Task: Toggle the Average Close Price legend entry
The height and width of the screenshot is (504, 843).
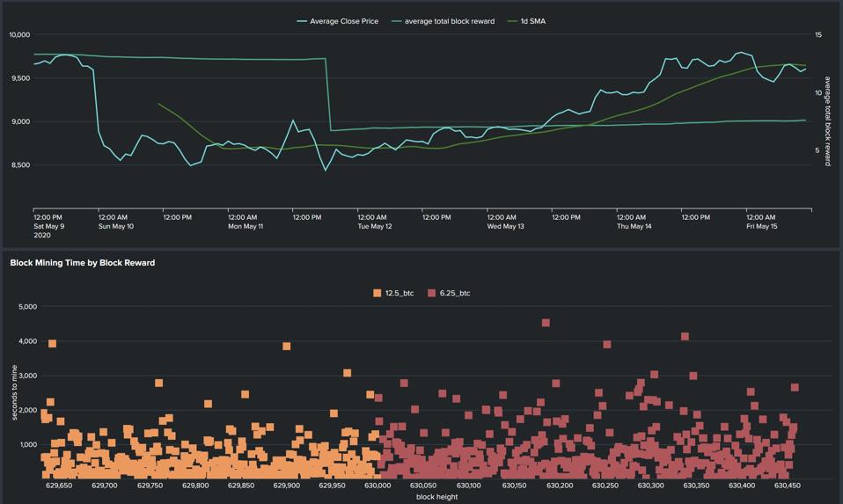Action: (338, 21)
